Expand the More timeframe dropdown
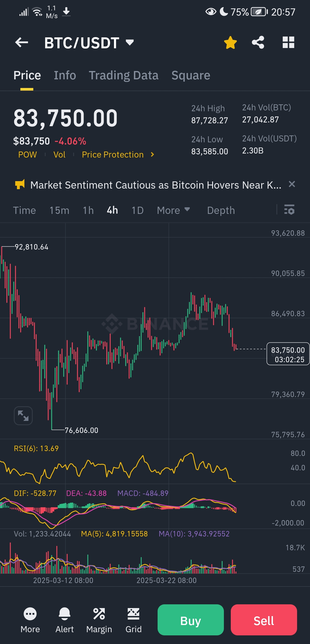310x644 pixels. tap(173, 210)
